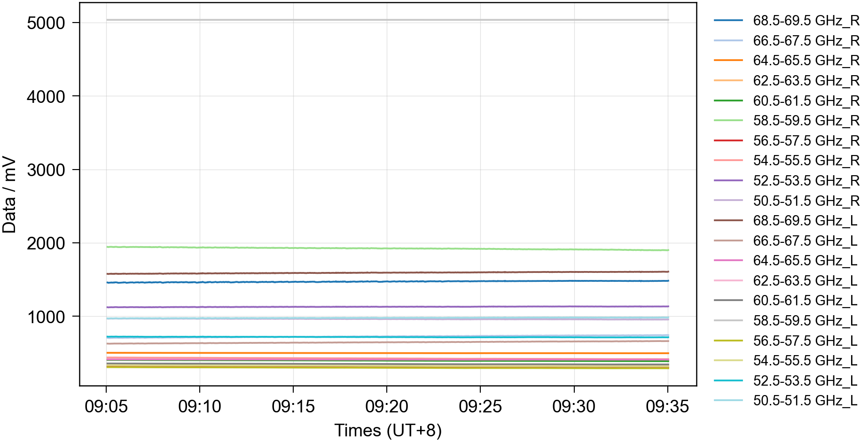Viewport: 868px width, 442px height.
Task: Select the 09:05 x-axis tick label
Action: (x=106, y=406)
